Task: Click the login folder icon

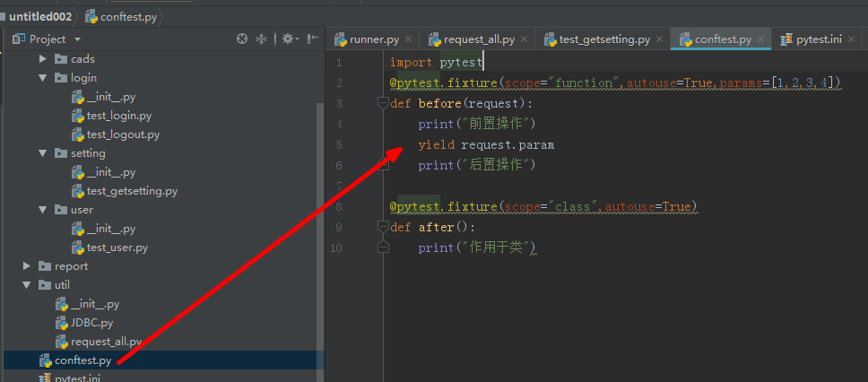Action: (x=61, y=78)
